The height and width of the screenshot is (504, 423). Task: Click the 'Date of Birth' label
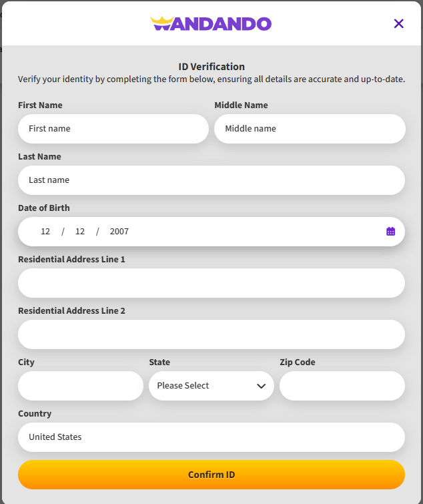click(44, 208)
